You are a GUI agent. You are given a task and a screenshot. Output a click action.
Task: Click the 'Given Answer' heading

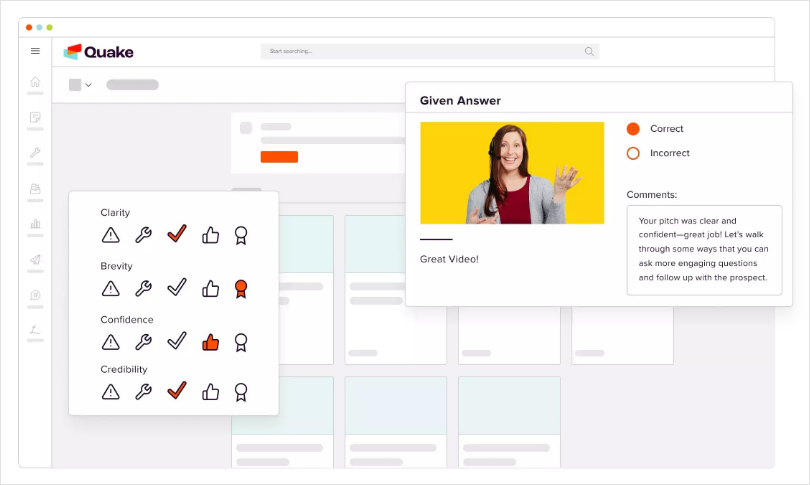(460, 101)
